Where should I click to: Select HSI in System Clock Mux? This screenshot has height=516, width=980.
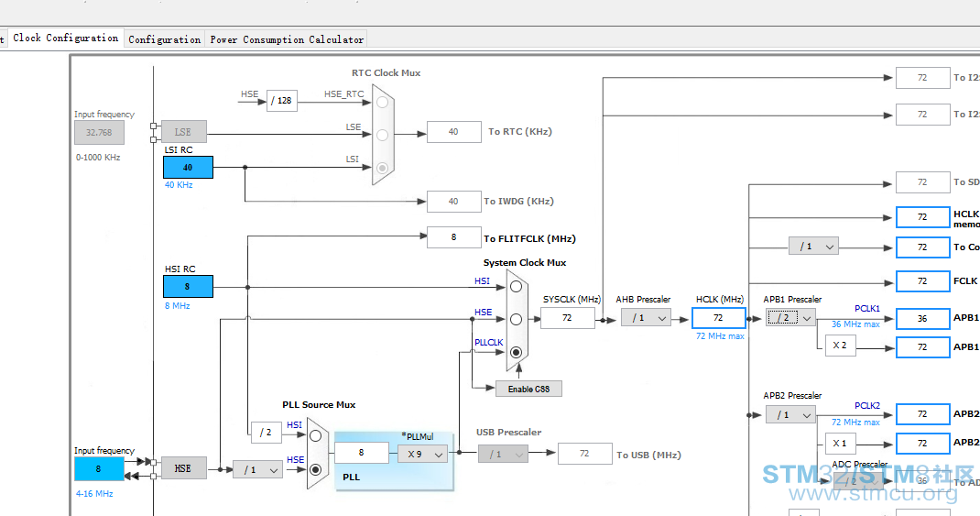click(x=516, y=287)
